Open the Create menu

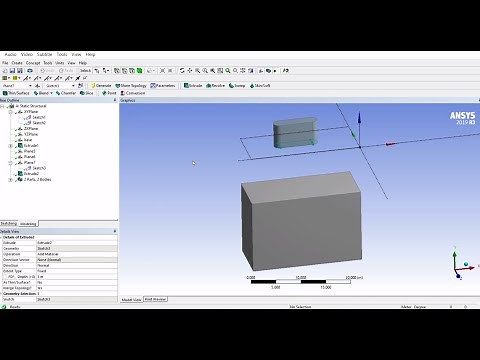pos(17,63)
